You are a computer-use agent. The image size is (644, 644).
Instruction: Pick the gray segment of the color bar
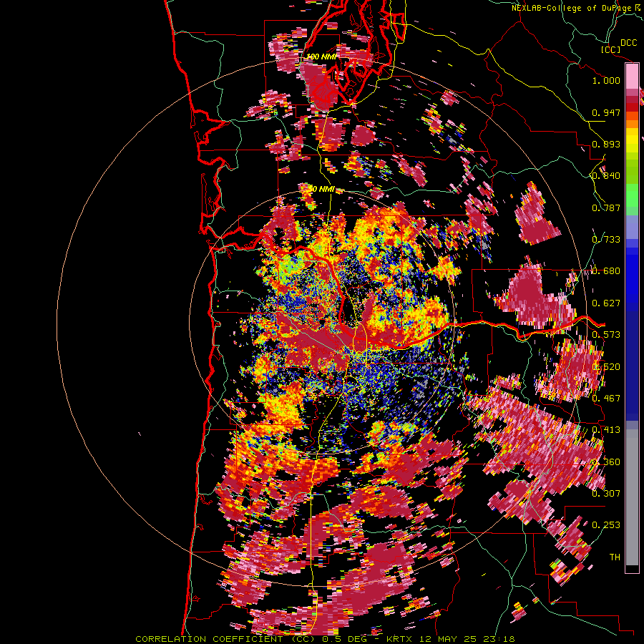click(632, 497)
